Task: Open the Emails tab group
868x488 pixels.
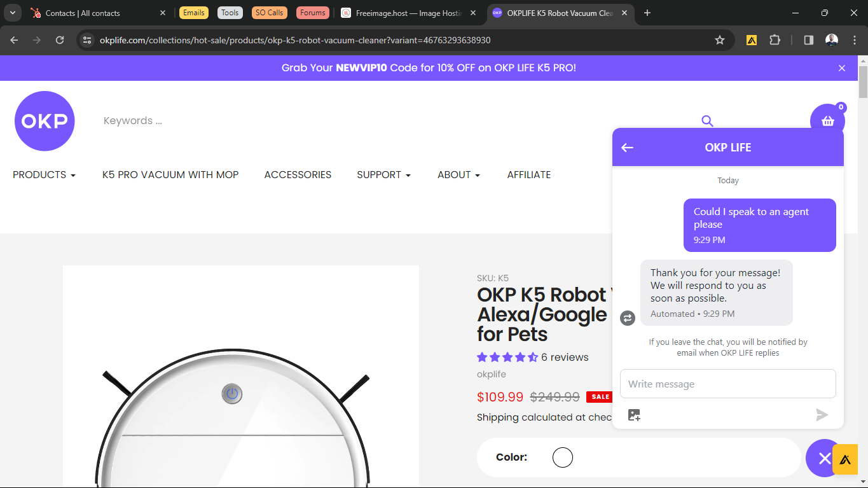Action: point(194,13)
